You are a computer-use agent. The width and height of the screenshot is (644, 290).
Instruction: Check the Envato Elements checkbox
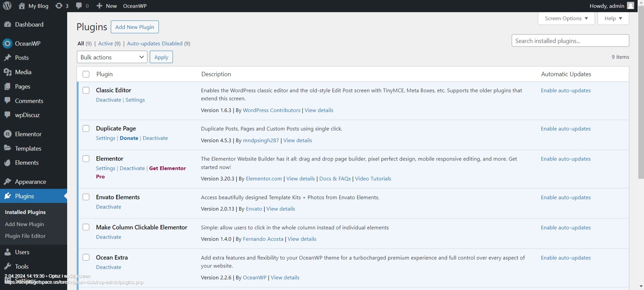click(86, 197)
